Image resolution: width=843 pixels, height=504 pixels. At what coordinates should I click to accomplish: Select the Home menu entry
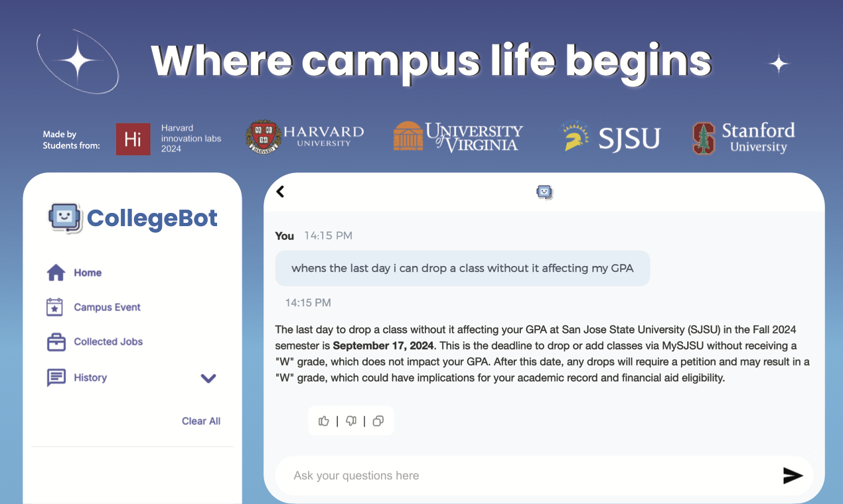[x=87, y=272]
